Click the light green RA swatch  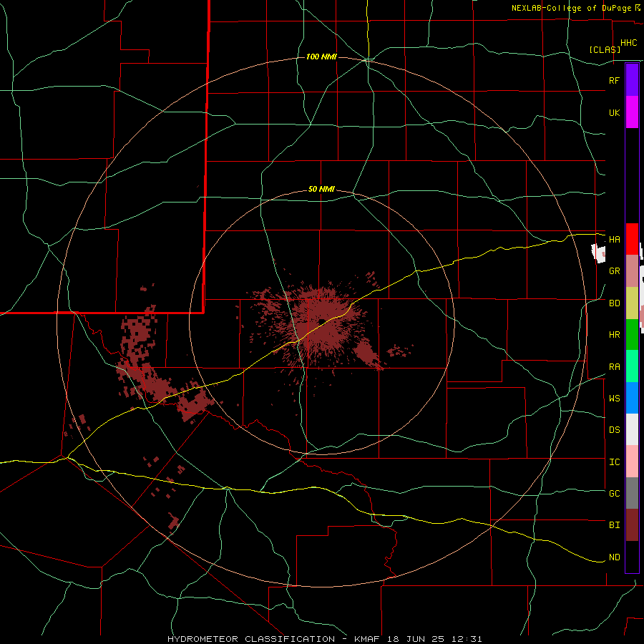pyautogui.click(x=632, y=366)
